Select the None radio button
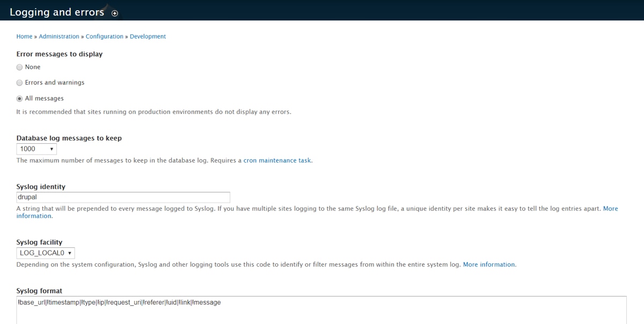644x324 pixels. tap(20, 67)
